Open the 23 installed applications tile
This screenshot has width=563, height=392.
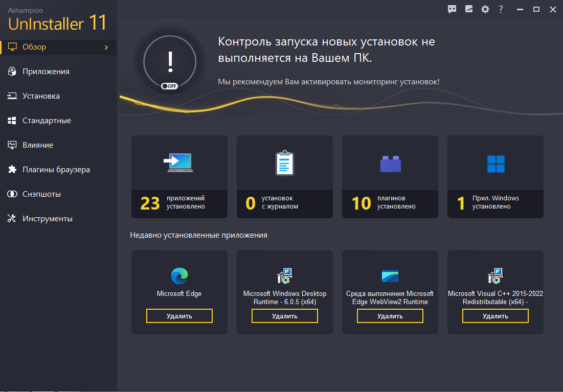pos(179,177)
